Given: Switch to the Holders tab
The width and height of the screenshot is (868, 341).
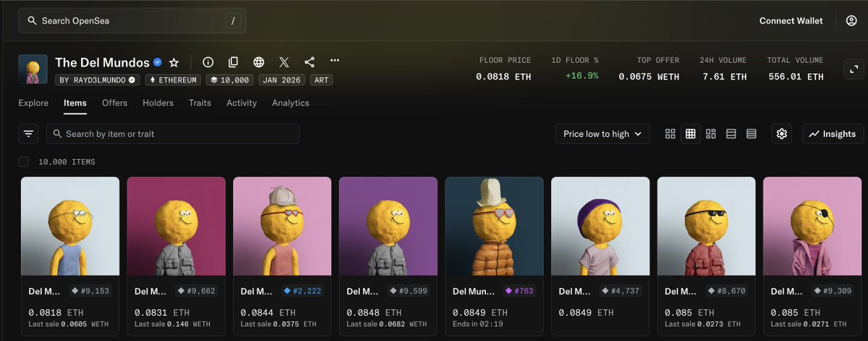Looking at the screenshot, I should (158, 103).
